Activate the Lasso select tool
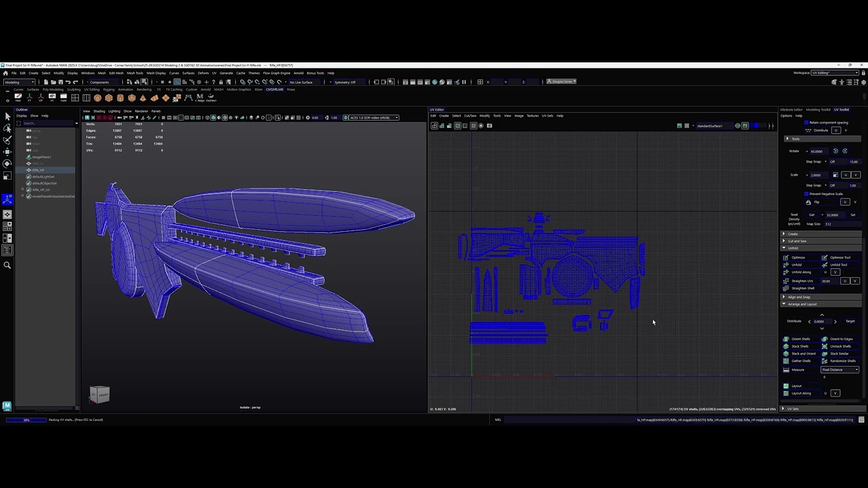The width and height of the screenshot is (868, 488). pyautogui.click(x=7, y=128)
